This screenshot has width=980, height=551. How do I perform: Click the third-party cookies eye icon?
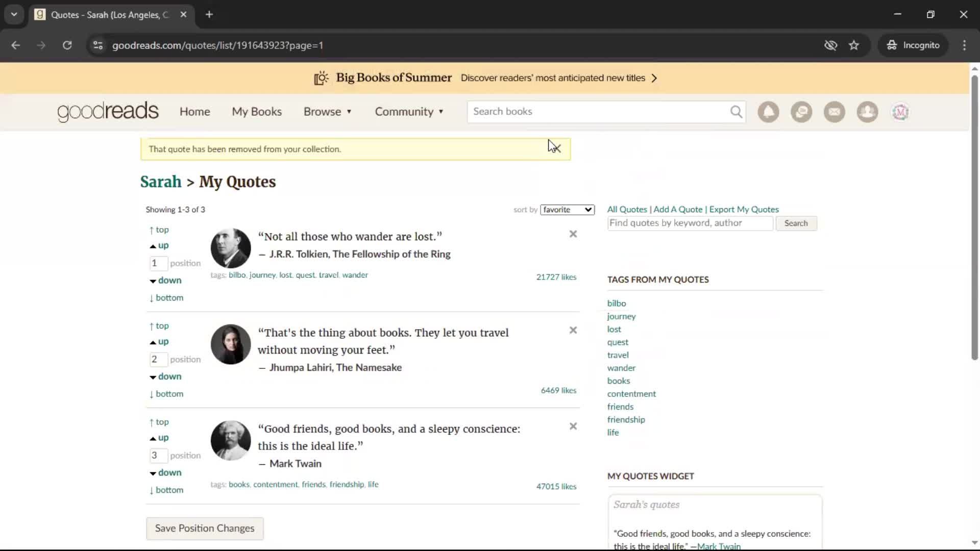point(830,45)
